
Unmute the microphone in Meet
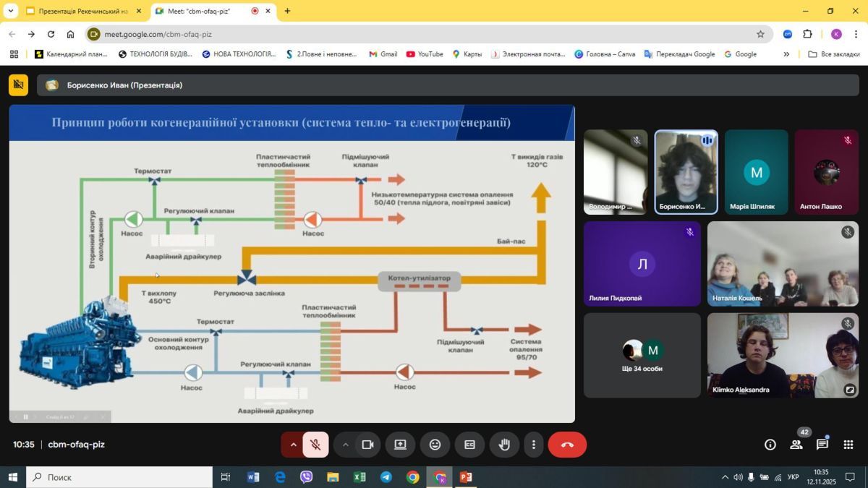315,445
